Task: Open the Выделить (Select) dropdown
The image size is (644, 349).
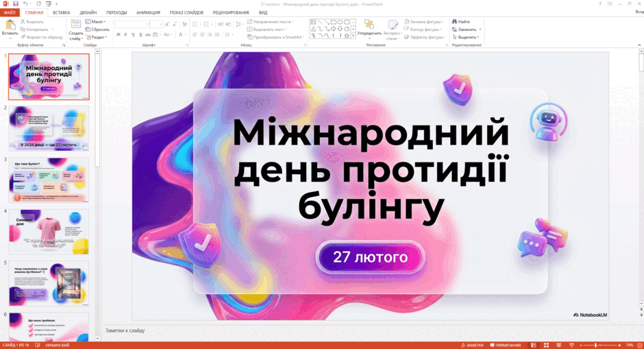Action: 466,37
